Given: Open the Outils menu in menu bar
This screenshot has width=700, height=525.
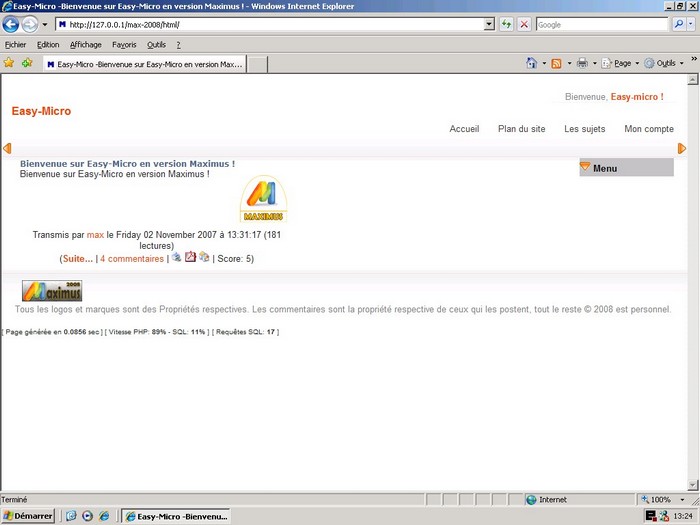Looking at the screenshot, I should (156, 45).
